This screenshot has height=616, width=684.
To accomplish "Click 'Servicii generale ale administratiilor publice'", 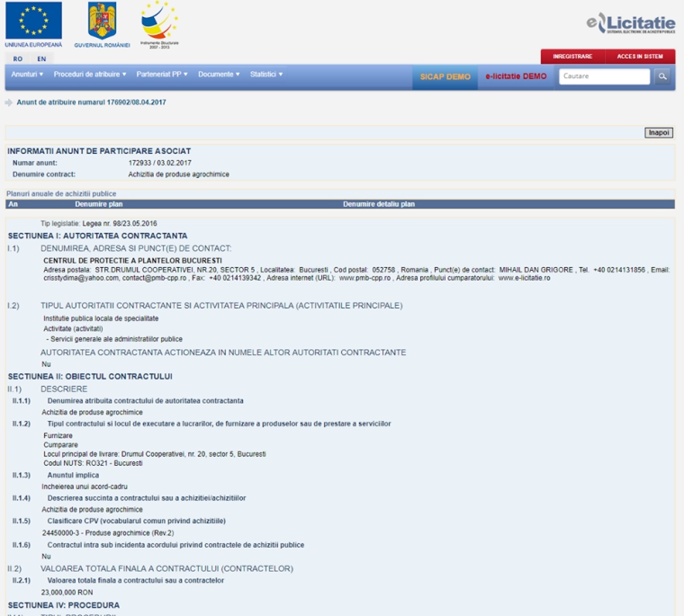I will [x=116, y=339].
